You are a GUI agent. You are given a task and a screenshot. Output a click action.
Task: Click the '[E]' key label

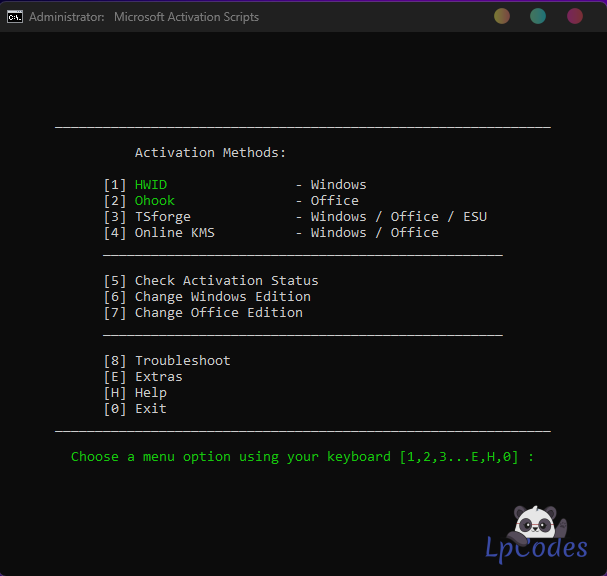[115, 377]
